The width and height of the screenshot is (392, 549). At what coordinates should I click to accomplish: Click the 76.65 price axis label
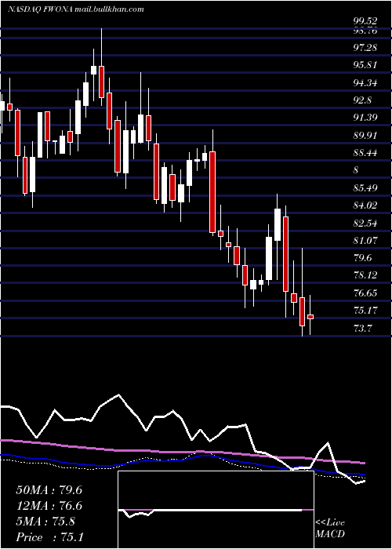365,293
